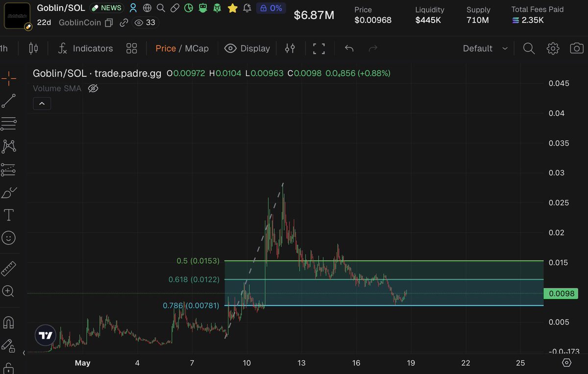This screenshot has height=374, width=588.
Task: Select the crosshair cursor tool
Action: click(8, 78)
